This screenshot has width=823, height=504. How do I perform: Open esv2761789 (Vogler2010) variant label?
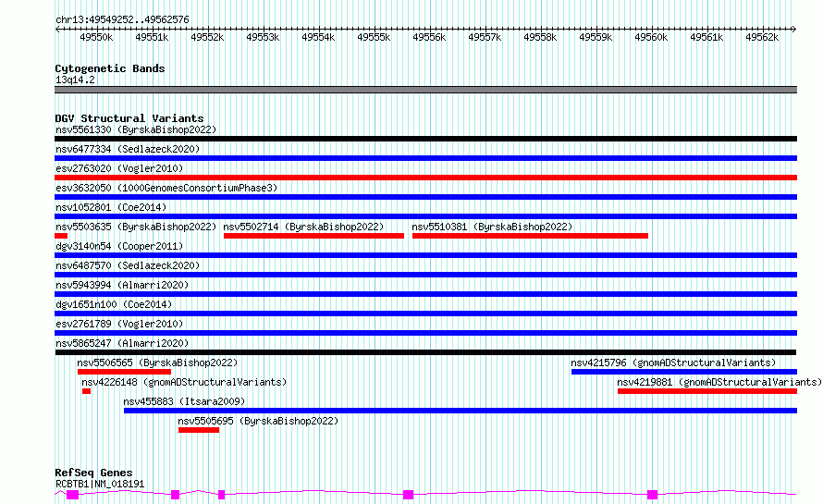[119, 324]
